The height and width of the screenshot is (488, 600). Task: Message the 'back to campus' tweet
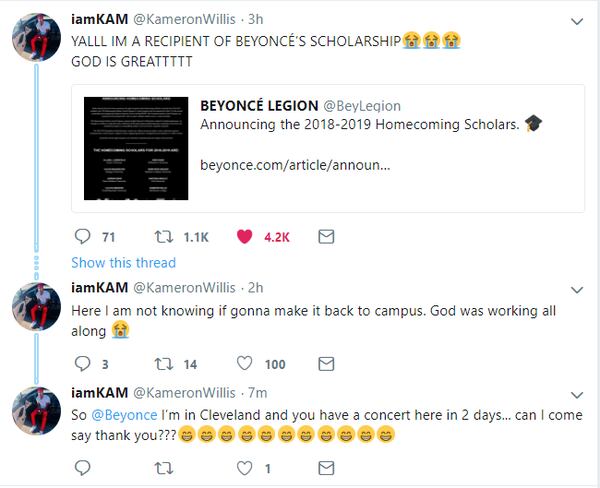tap(325, 364)
